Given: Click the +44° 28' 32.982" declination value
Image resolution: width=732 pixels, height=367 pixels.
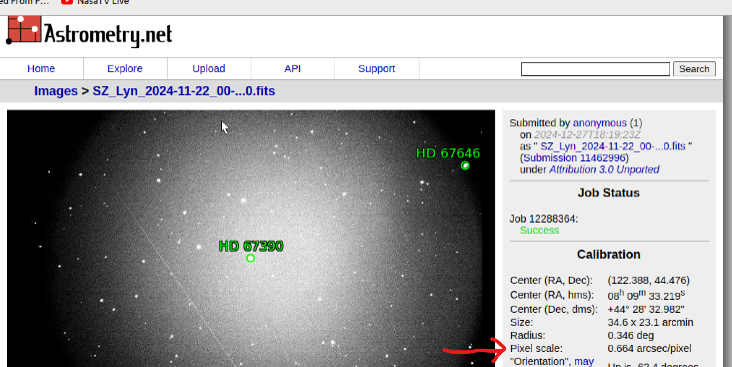Looking at the screenshot, I should tap(646, 309).
